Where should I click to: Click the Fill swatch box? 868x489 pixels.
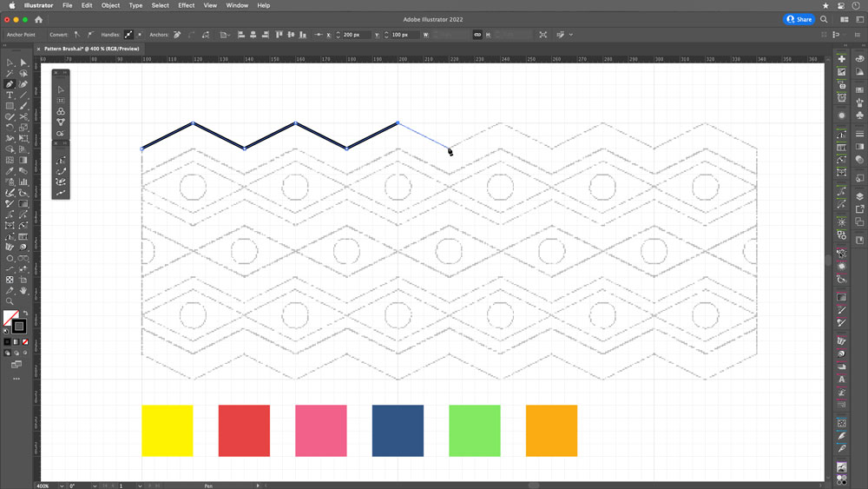[x=10, y=317]
